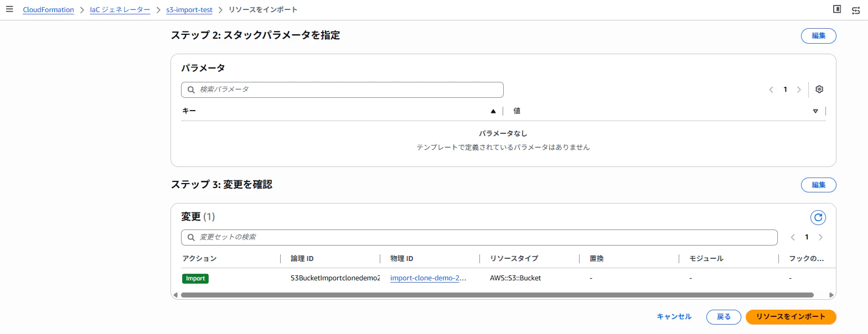Click current page number 1 in changes
The width and height of the screenshot is (868, 334).
807,237
